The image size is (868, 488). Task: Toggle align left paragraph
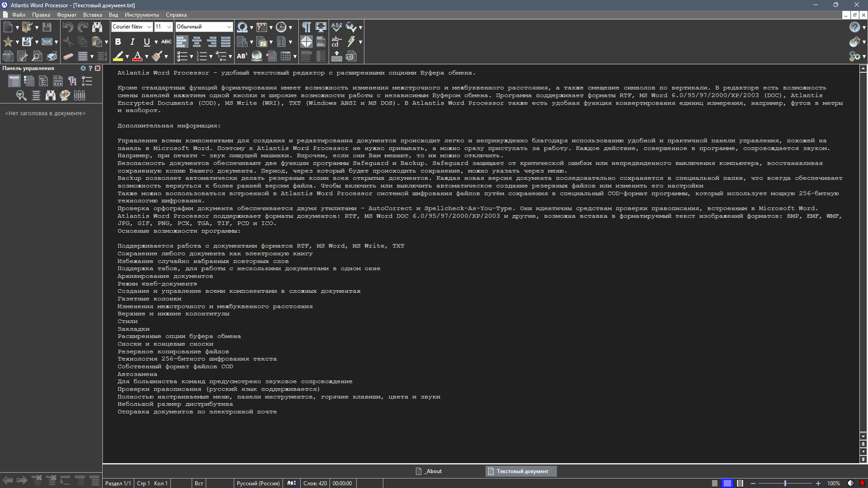point(182,42)
